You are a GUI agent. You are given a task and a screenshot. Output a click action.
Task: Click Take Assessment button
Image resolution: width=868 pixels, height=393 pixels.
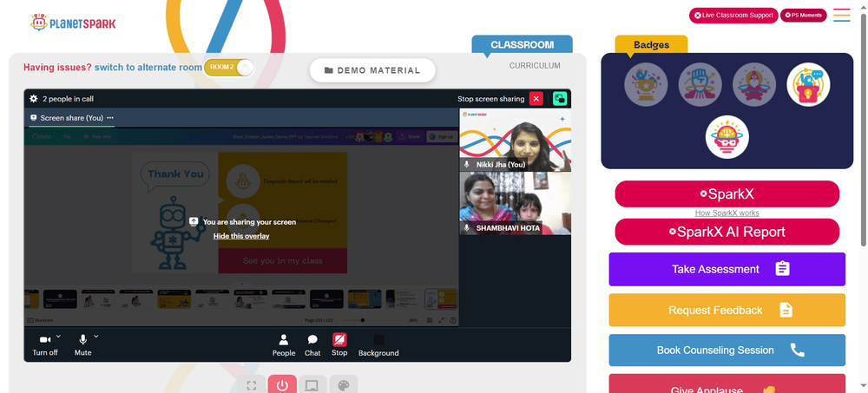point(727,269)
